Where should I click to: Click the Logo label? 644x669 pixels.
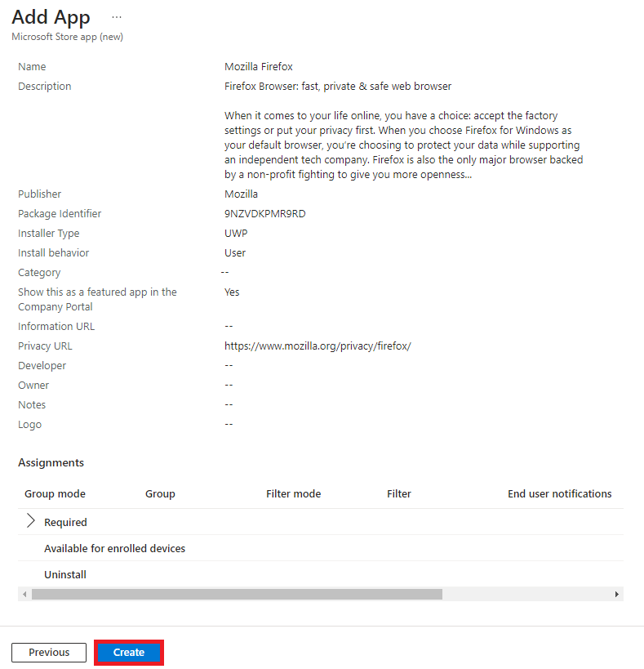(29, 425)
